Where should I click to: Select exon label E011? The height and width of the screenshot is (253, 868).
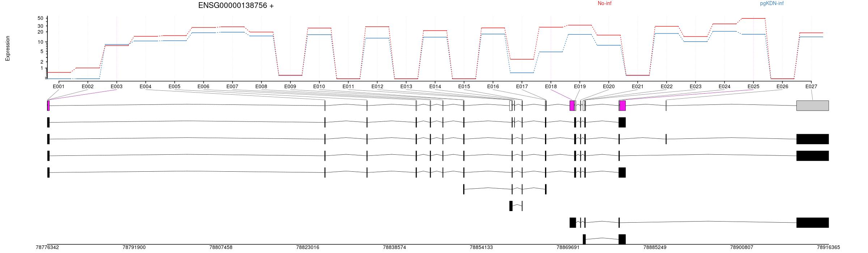tap(348, 86)
